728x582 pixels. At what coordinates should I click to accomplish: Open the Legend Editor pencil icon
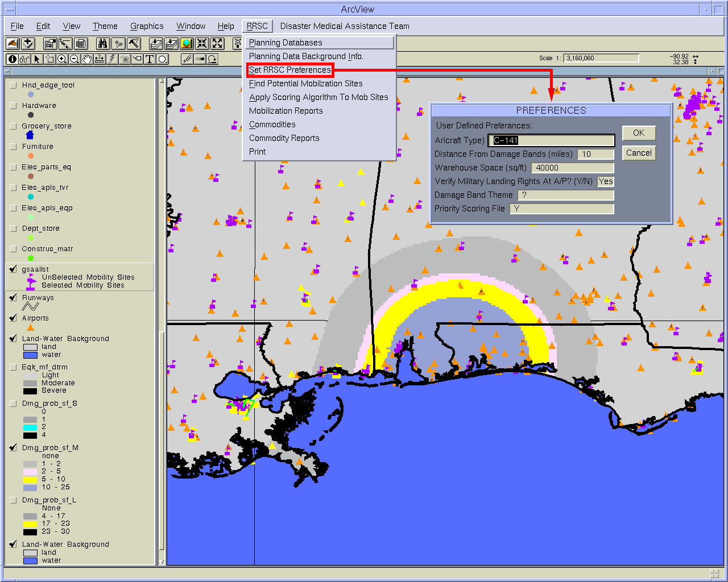click(x=65, y=44)
